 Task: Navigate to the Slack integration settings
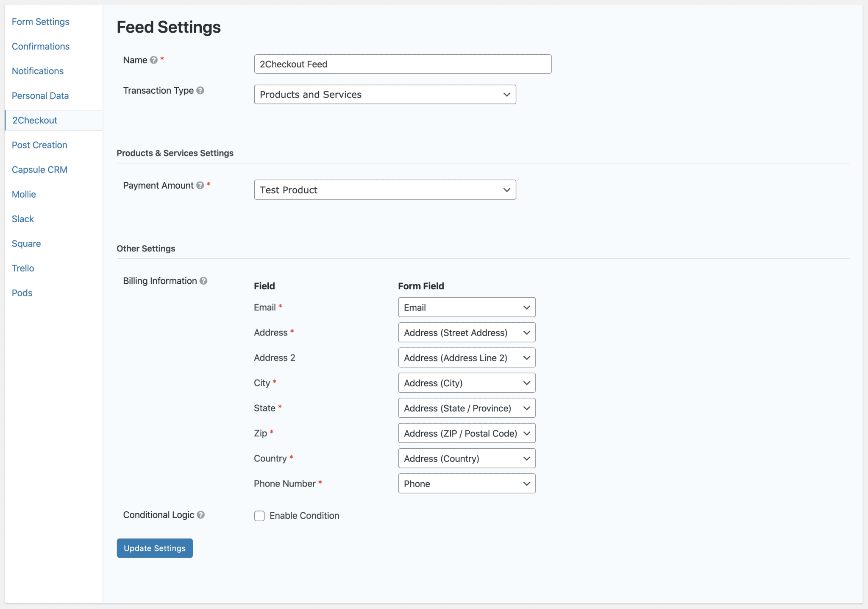23,218
